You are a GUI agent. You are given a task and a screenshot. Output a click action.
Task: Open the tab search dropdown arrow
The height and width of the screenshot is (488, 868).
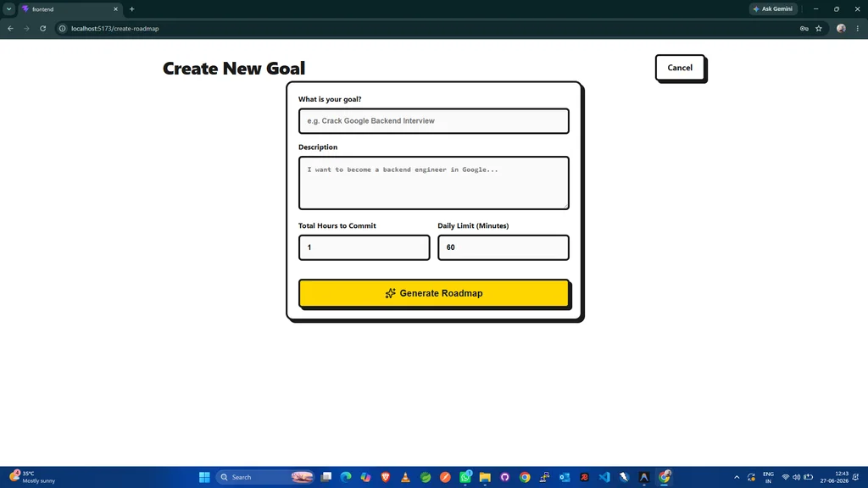tap(8, 8)
